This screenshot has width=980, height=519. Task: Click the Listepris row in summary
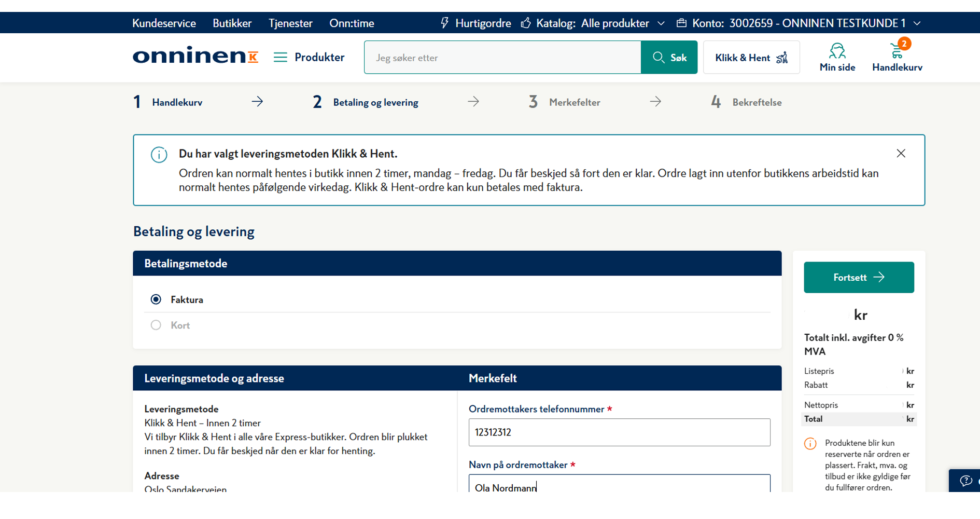pyautogui.click(x=859, y=371)
